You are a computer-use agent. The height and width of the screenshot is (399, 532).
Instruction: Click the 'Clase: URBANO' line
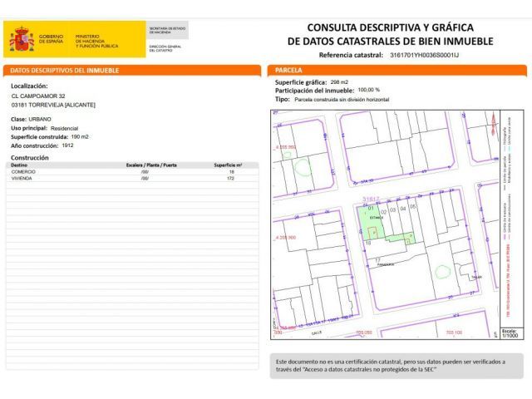coord(31,120)
